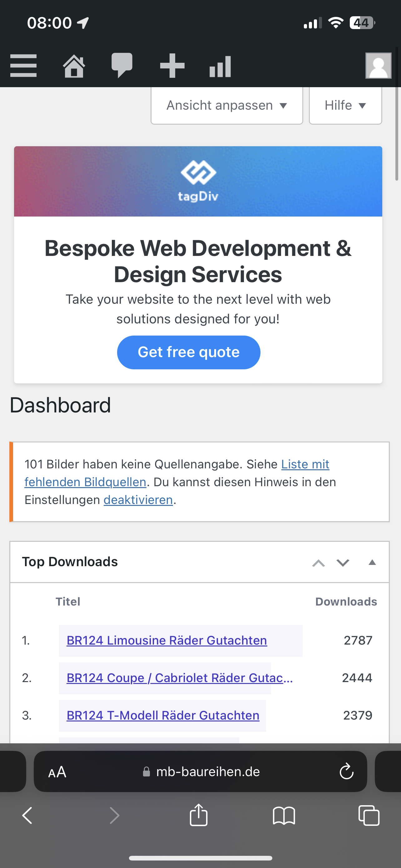Tap Safari share icon
401x868 pixels.
coord(199,816)
